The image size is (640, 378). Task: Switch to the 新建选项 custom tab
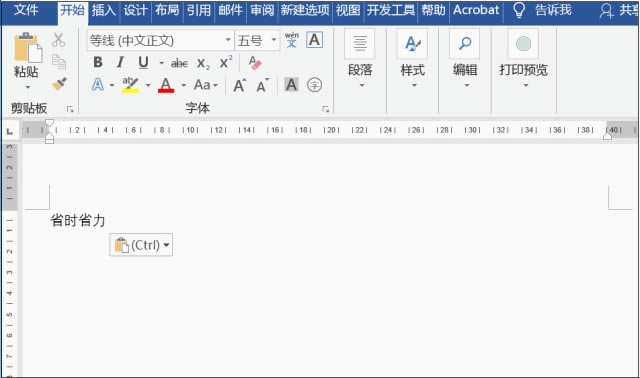pyautogui.click(x=305, y=10)
